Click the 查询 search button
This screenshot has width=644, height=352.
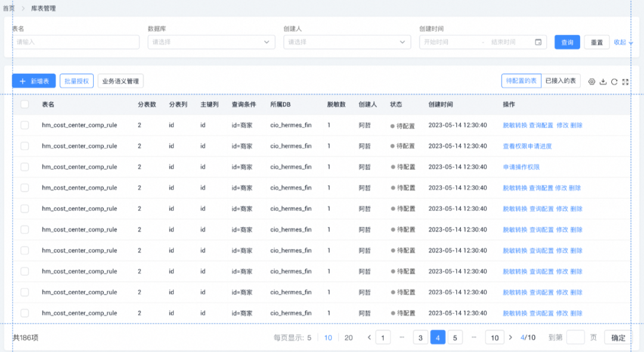(x=566, y=42)
